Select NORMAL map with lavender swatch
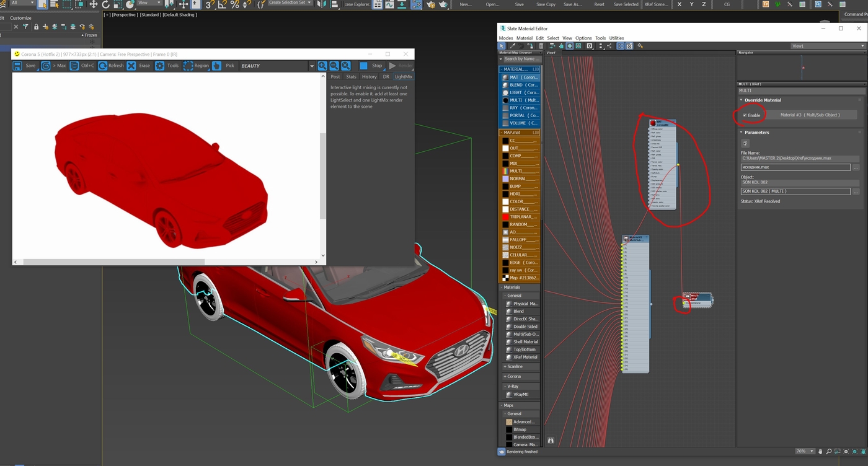 pos(520,178)
